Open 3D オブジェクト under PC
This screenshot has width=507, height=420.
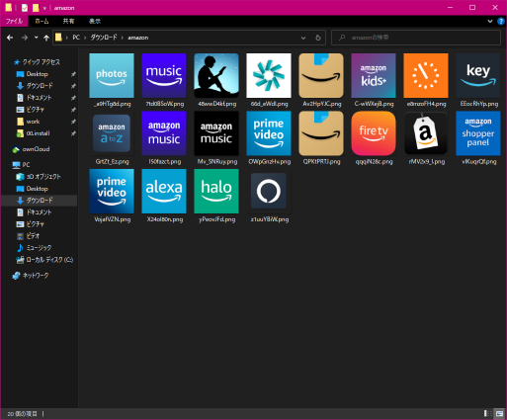pyautogui.click(x=43, y=177)
